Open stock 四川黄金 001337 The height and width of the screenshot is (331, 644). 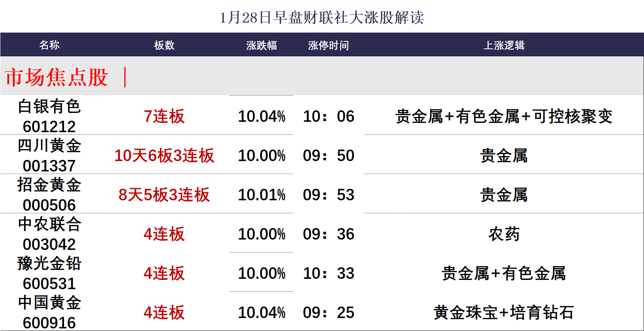coord(49,156)
